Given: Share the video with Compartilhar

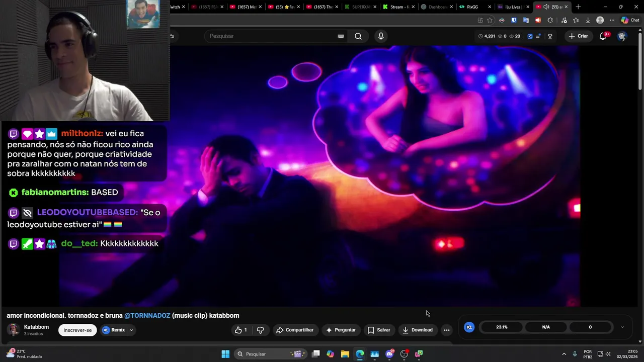Looking at the screenshot, I should pyautogui.click(x=295, y=330).
